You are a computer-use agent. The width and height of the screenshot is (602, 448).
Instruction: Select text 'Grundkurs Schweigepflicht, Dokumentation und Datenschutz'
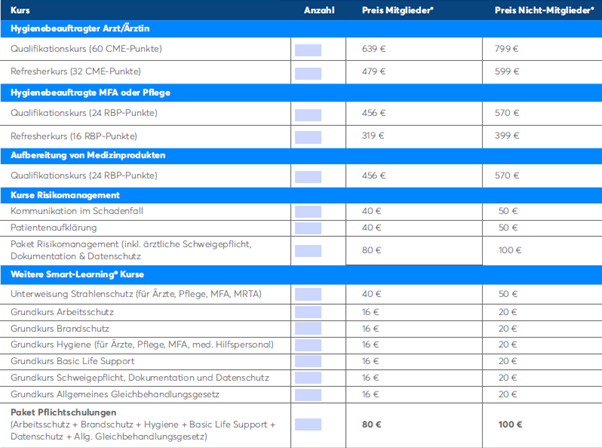[x=140, y=378]
